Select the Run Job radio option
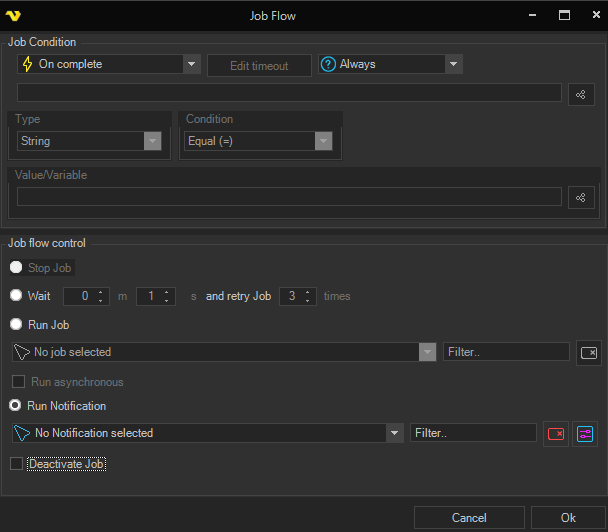Viewport: 608px width, 532px height. click(16, 325)
